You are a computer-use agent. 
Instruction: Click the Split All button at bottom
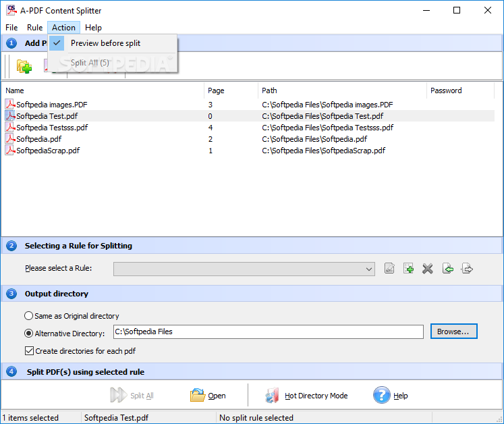pyautogui.click(x=132, y=395)
